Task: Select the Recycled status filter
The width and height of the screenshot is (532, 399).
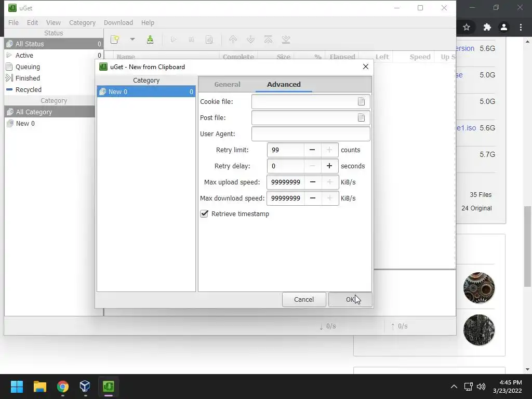Action: (x=54, y=89)
